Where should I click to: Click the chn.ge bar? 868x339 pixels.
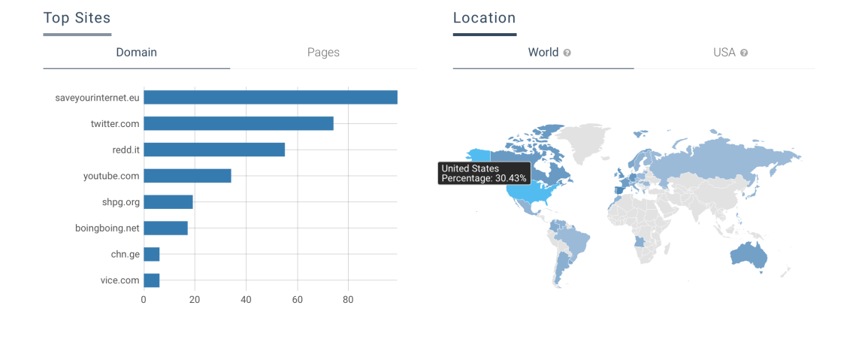click(x=152, y=254)
